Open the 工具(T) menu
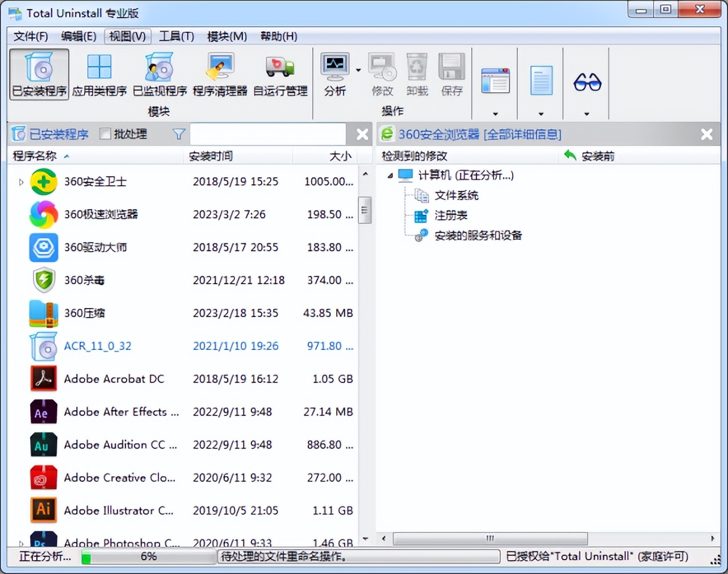 coord(177,36)
